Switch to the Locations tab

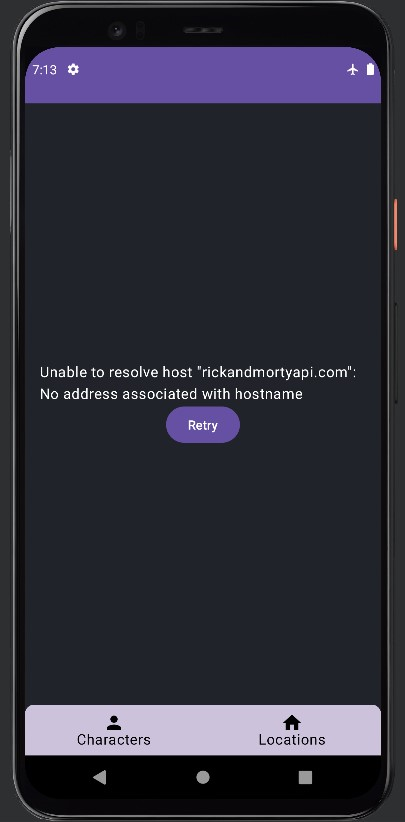[292, 730]
